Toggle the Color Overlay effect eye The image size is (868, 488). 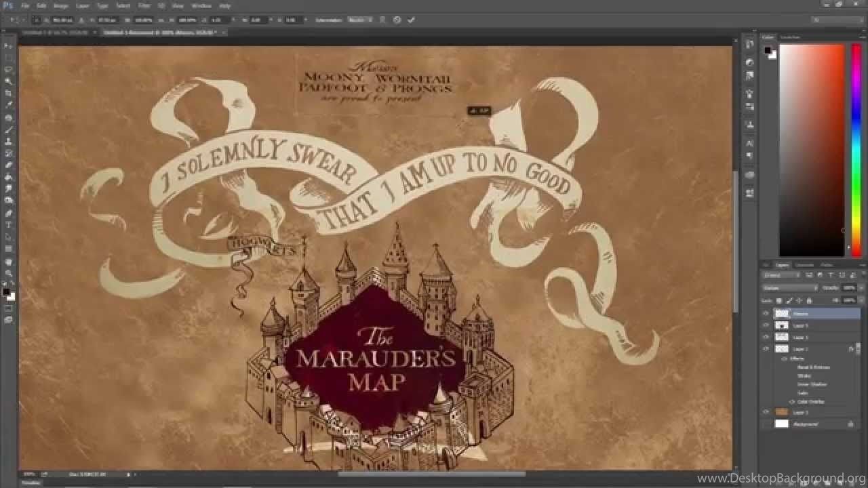(x=791, y=401)
